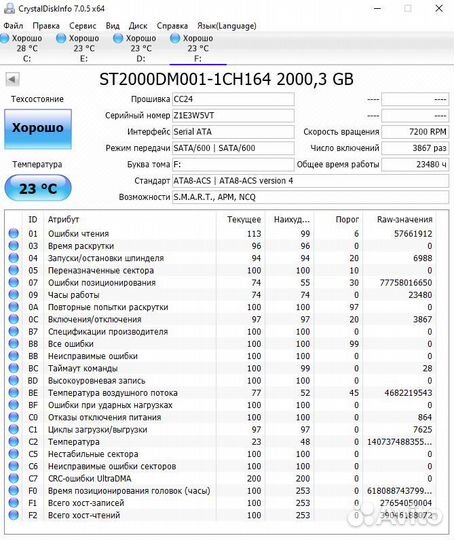This screenshot has width=454, height=540.
Task: Click the previous disk arrow button
Action: [12, 80]
